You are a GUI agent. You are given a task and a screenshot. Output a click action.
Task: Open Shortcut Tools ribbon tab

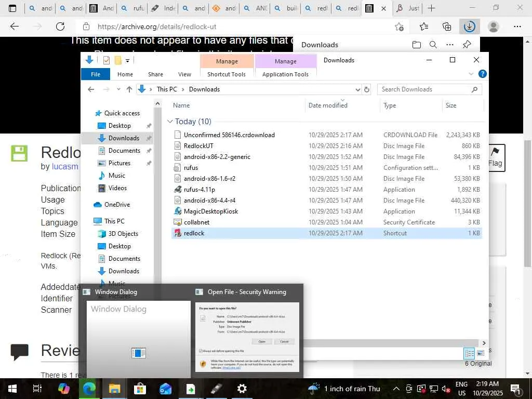(x=227, y=74)
